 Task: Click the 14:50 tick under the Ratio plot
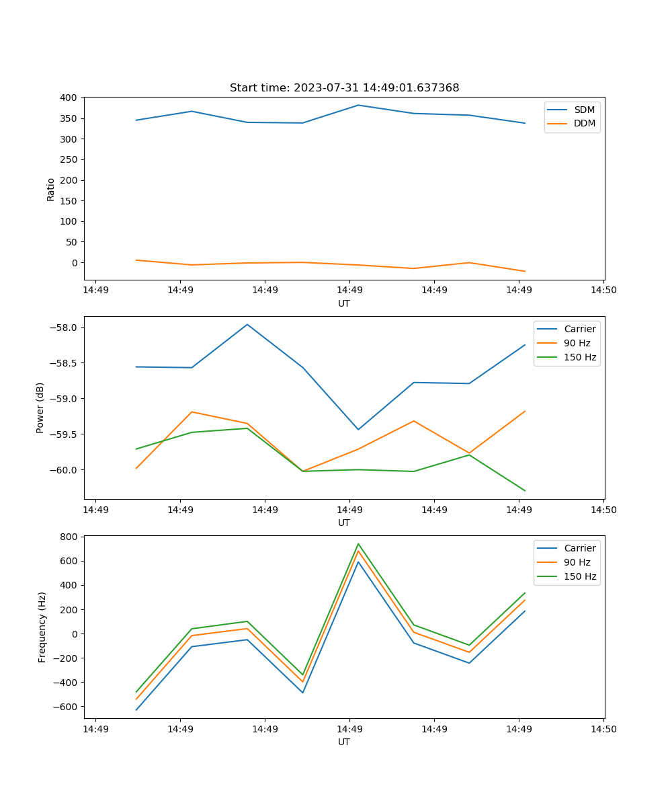[x=603, y=291]
